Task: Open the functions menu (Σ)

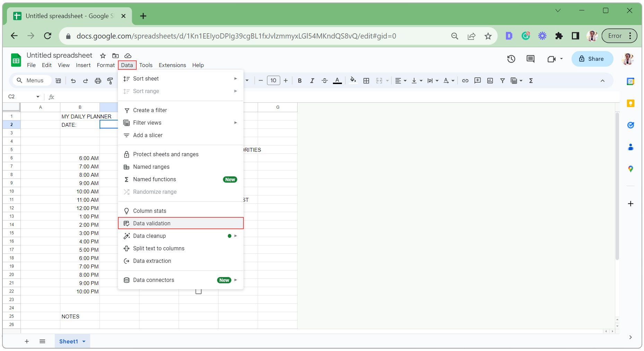Action: (x=531, y=81)
